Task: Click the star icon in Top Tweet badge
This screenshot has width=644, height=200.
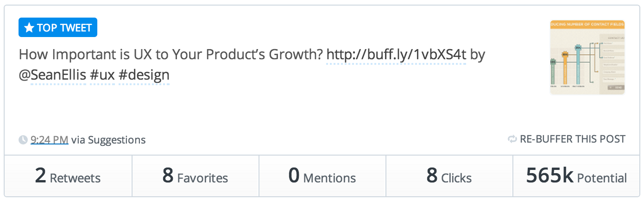Action: [x=29, y=28]
